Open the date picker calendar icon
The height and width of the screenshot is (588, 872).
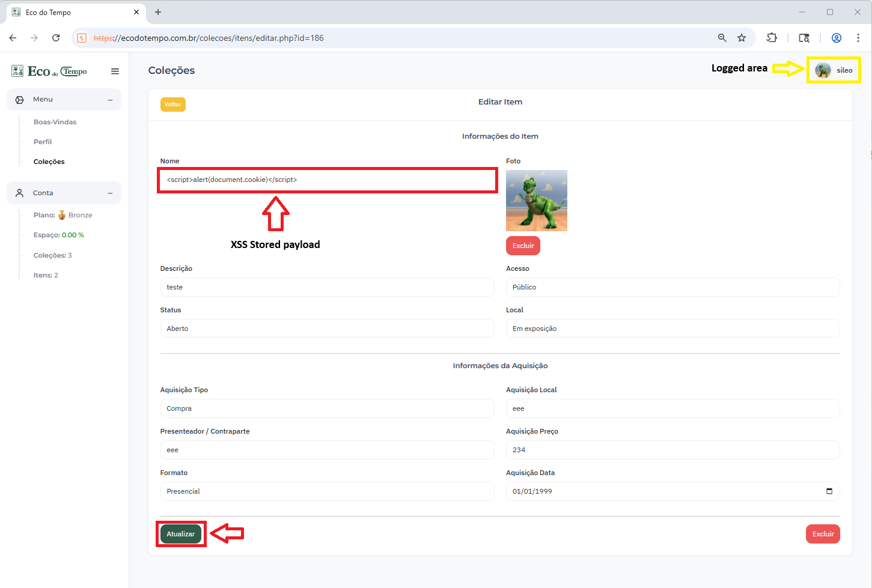click(x=829, y=491)
